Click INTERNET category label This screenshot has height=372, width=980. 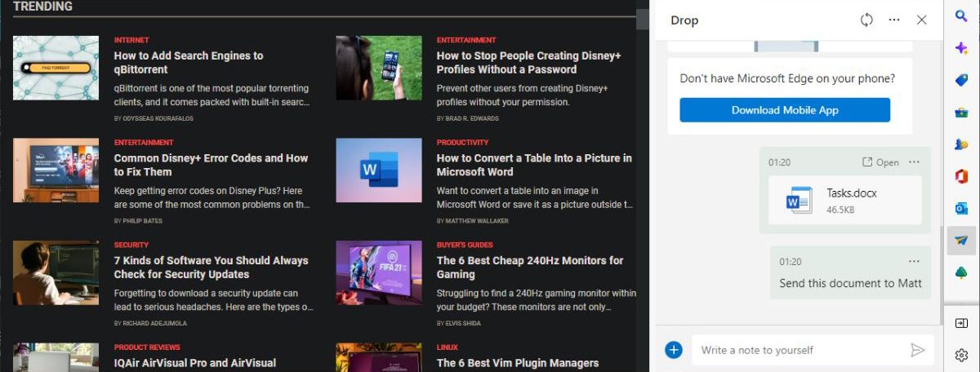coord(131,40)
